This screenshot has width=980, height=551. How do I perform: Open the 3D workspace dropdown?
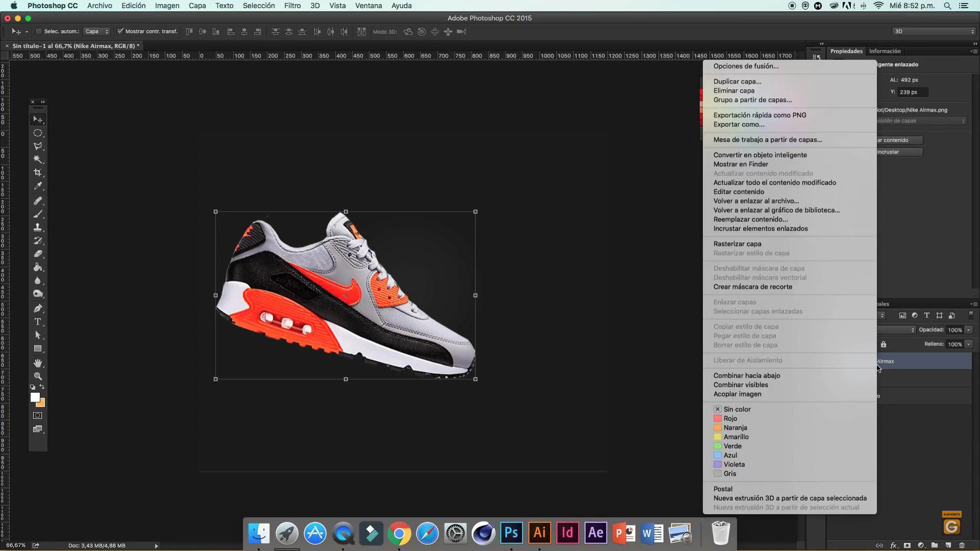(x=934, y=32)
